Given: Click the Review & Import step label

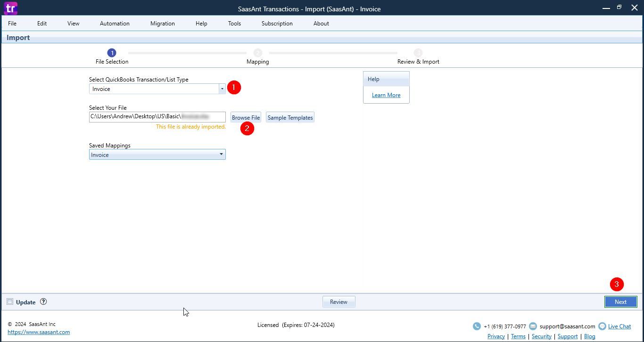Looking at the screenshot, I should (x=418, y=61).
